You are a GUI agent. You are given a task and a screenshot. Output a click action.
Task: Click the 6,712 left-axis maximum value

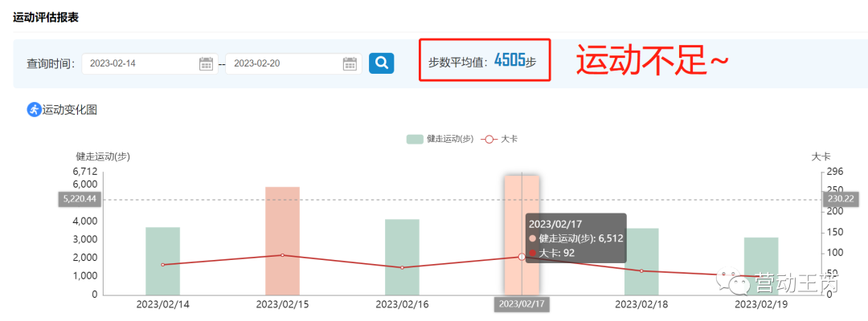click(x=84, y=173)
